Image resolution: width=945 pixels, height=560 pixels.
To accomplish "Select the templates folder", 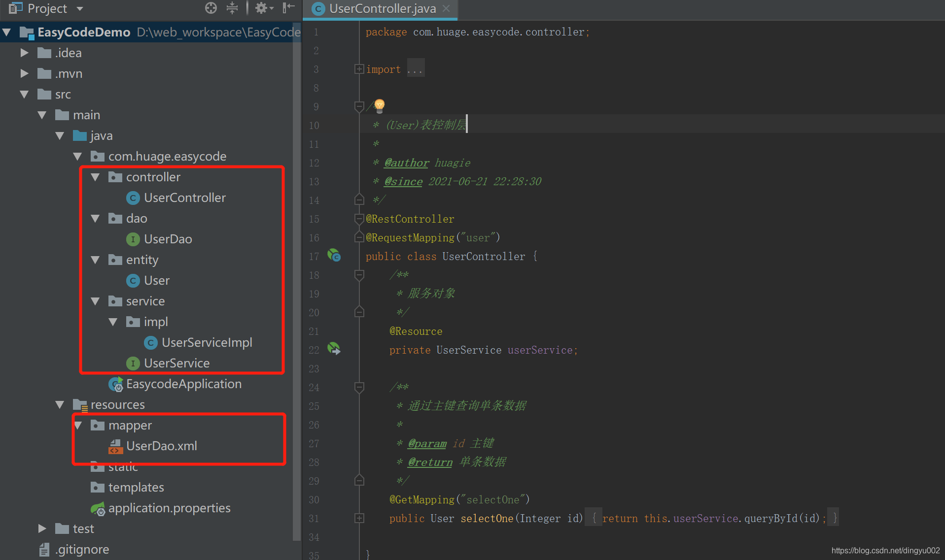I will click(136, 488).
